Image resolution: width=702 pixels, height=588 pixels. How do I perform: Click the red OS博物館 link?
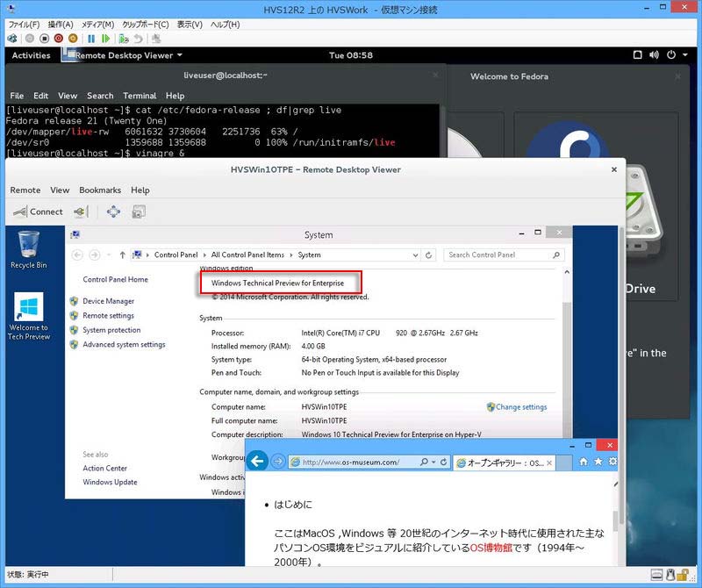point(491,548)
